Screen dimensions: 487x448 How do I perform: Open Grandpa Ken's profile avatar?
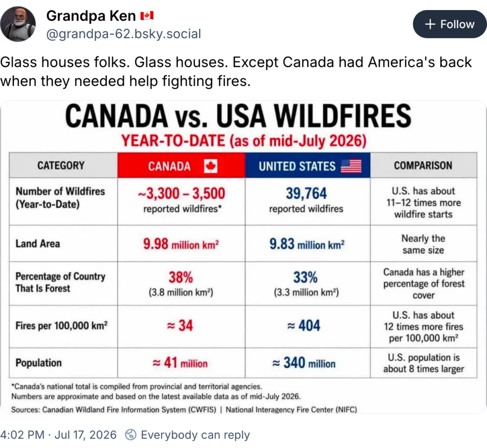tap(18, 24)
